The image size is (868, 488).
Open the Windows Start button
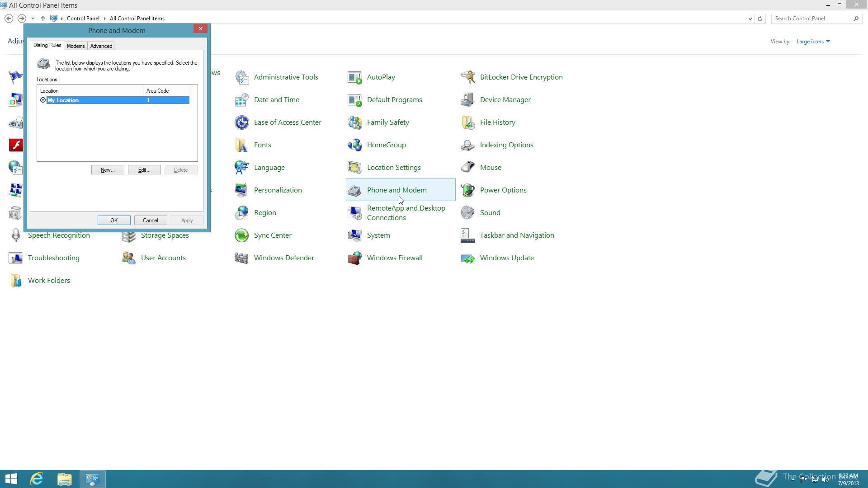click(11, 479)
